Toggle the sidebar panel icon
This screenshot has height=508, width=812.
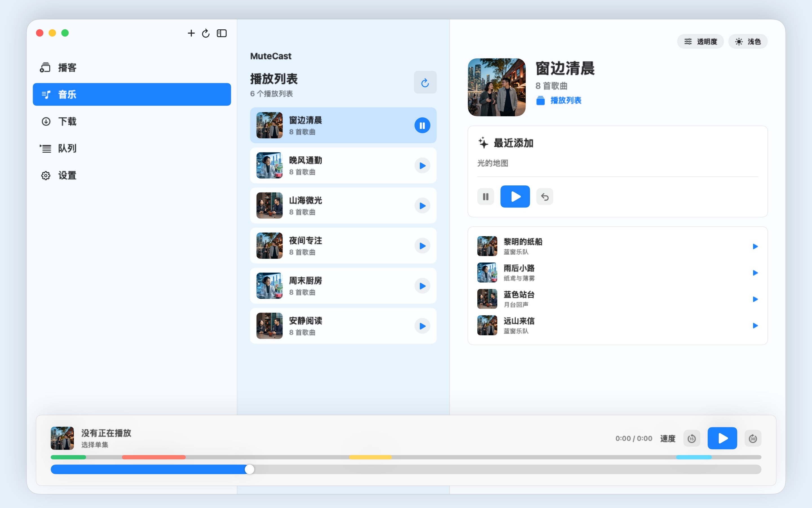(221, 33)
